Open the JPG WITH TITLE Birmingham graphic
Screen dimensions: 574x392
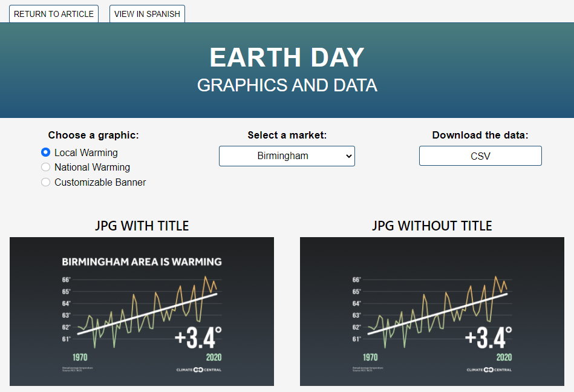142,312
